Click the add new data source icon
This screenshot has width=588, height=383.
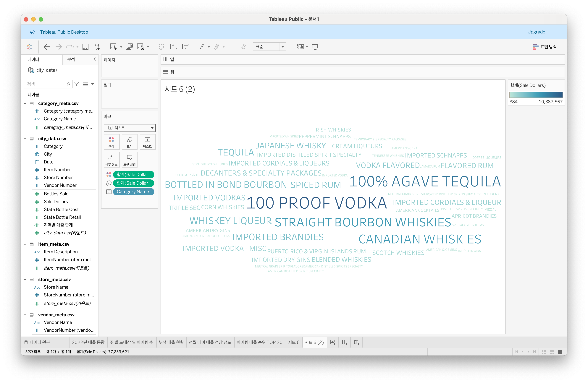[x=97, y=47]
